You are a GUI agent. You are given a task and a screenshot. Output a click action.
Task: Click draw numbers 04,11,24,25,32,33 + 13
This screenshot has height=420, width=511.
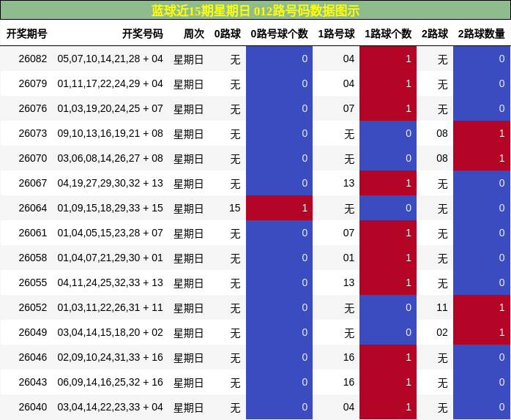click(x=110, y=282)
